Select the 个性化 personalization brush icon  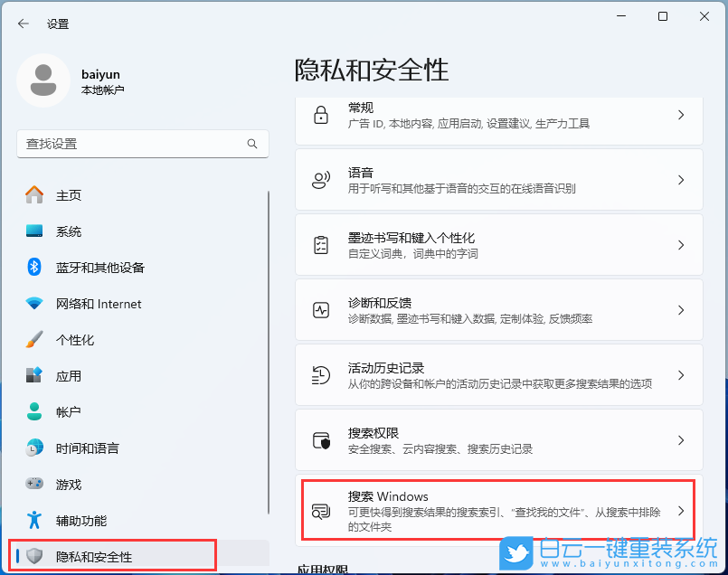click(x=34, y=340)
